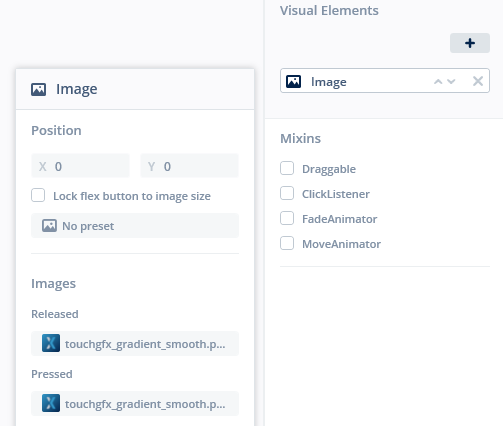The width and height of the screenshot is (503, 426).
Task: Open the No preset dropdown
Action: [x=135, y=226]
